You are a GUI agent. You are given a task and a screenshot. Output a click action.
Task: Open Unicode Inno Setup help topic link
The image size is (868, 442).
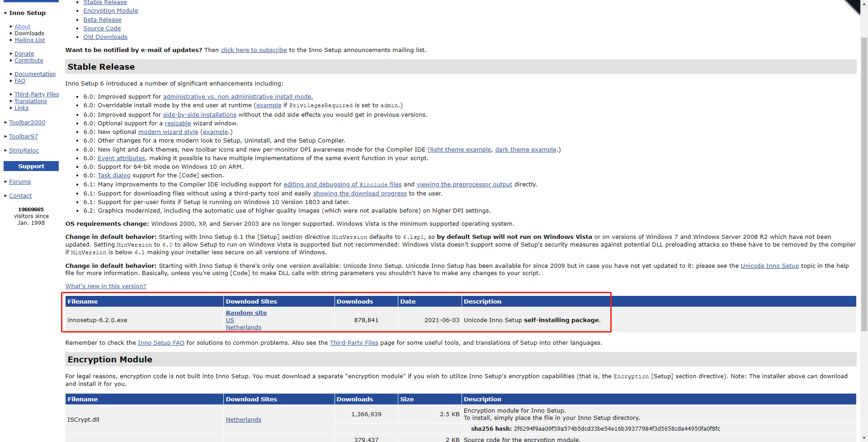769,266
